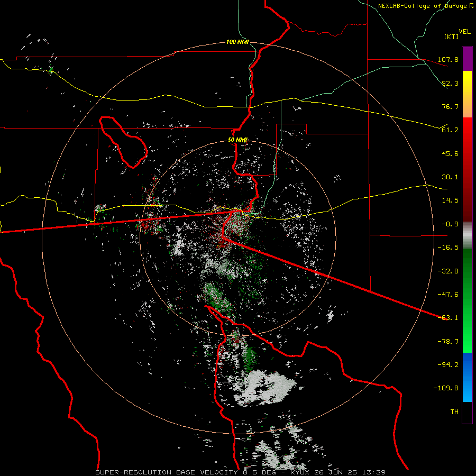Click the TH label on the scale
This screenshot has width=476, height=476.
[x=454, y=411]
